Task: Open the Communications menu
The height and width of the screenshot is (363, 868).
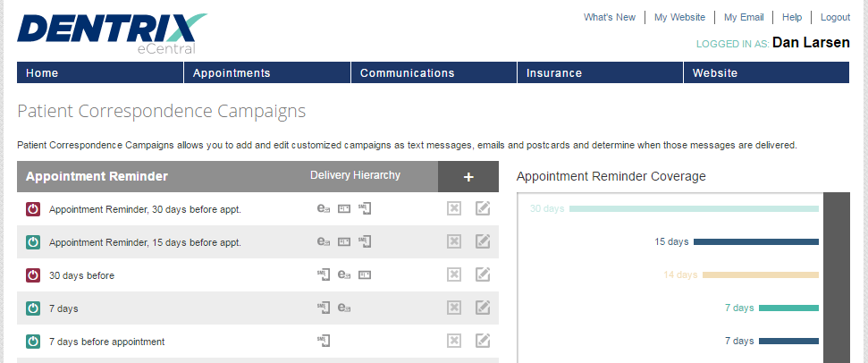Action: tap(434, 72)
